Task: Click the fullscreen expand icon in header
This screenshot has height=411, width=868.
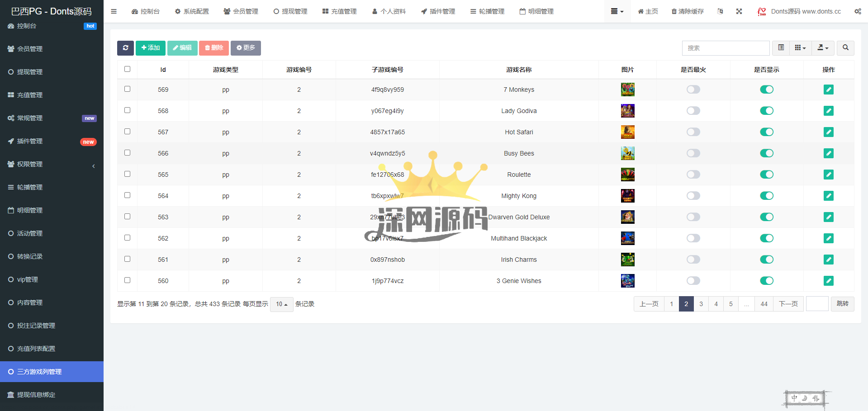Action: click(739, 11)
